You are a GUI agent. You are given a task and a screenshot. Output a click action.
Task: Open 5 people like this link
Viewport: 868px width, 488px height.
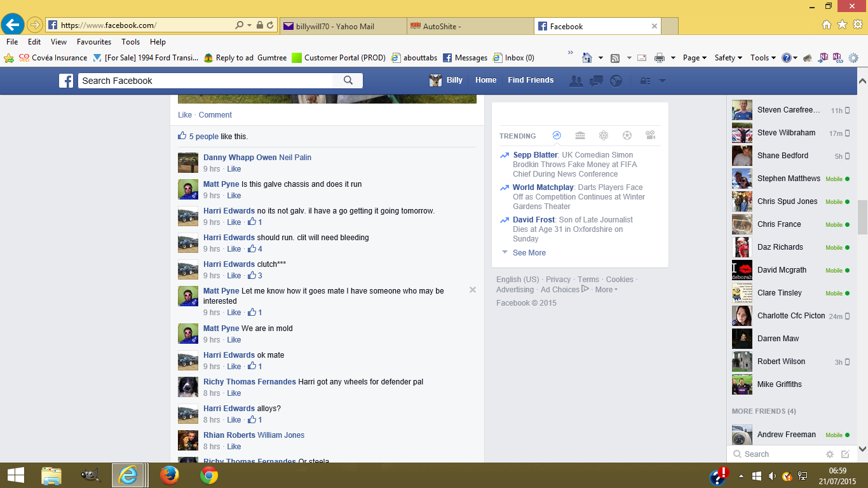click(204, 137)
